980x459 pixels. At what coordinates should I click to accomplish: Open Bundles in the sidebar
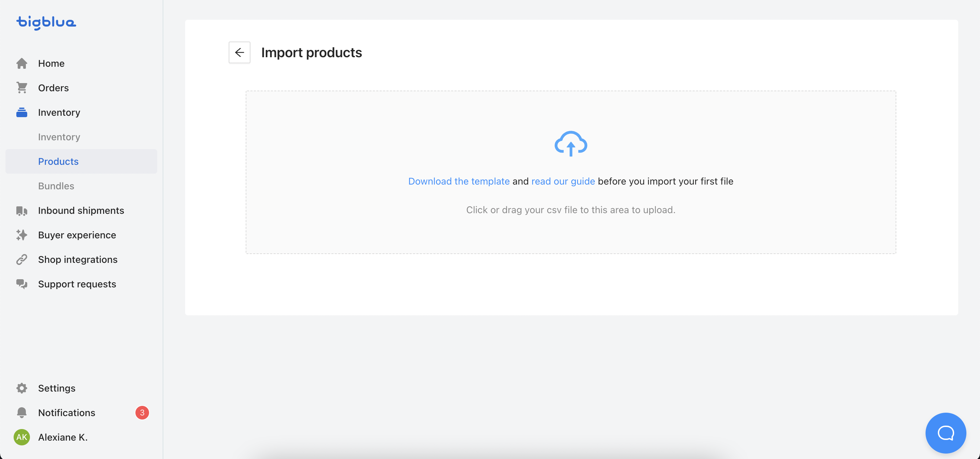click(56, 186)
